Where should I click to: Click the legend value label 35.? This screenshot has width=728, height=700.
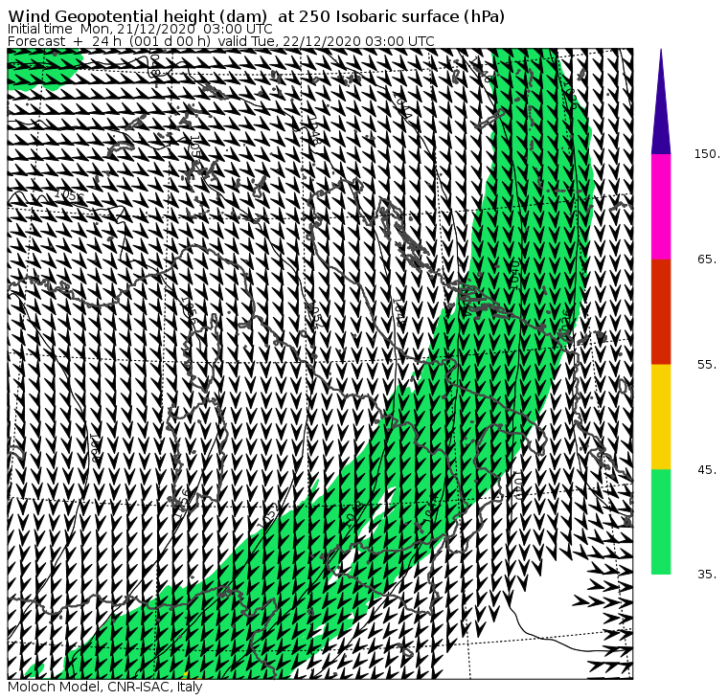click(x=707, y=575)
